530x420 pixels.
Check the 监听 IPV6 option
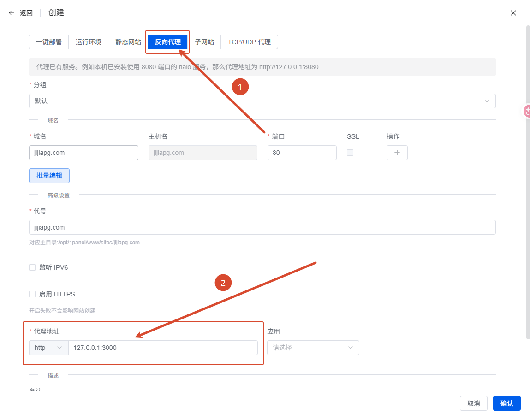click(x=32, y=267)
